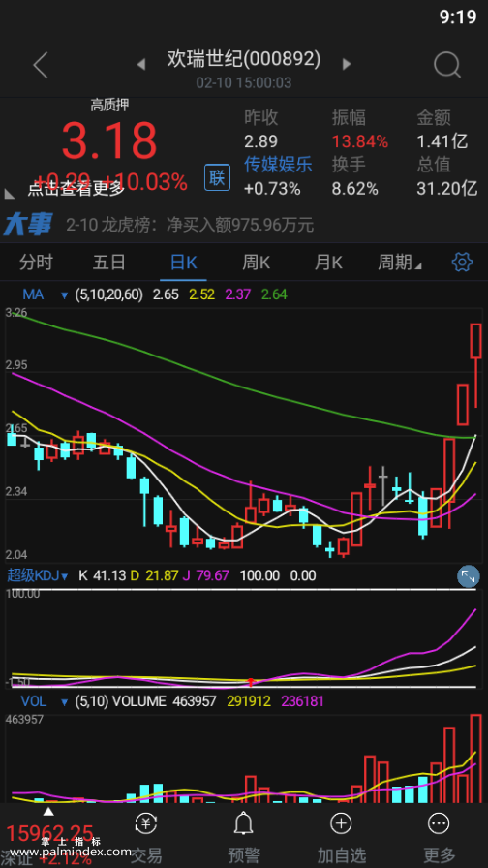Open the search magnifier icon
Image resolution: width=488 pixels, height=868 pixels.
(447, 65)
